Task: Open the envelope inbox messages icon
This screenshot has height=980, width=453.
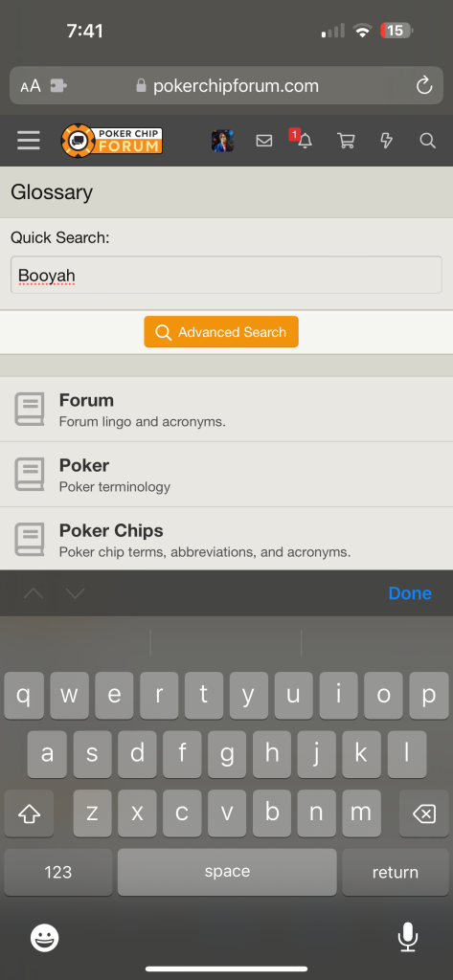Action: [x=264, y=142]
